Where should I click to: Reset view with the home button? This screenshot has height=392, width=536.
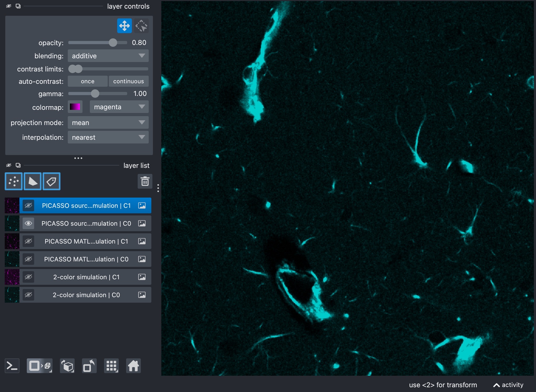click(x=133, y=366)
